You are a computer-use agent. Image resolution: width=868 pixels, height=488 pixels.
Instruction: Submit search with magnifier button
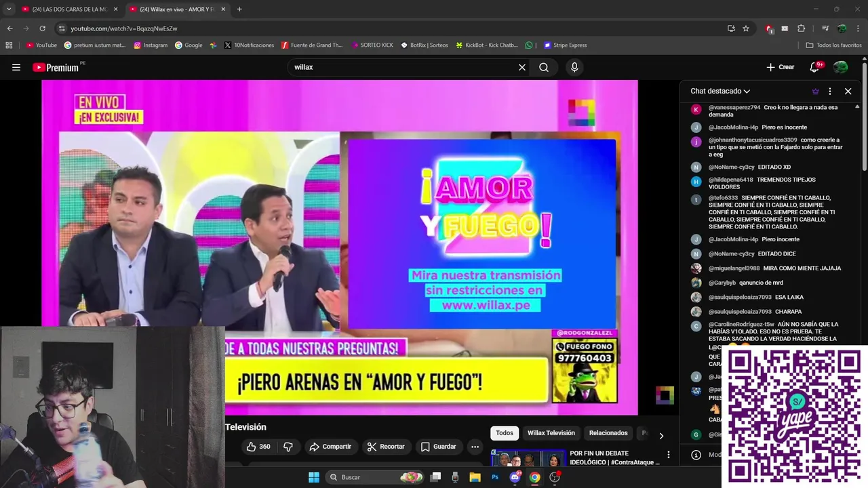pyautogui.click(x=544, y=67)
